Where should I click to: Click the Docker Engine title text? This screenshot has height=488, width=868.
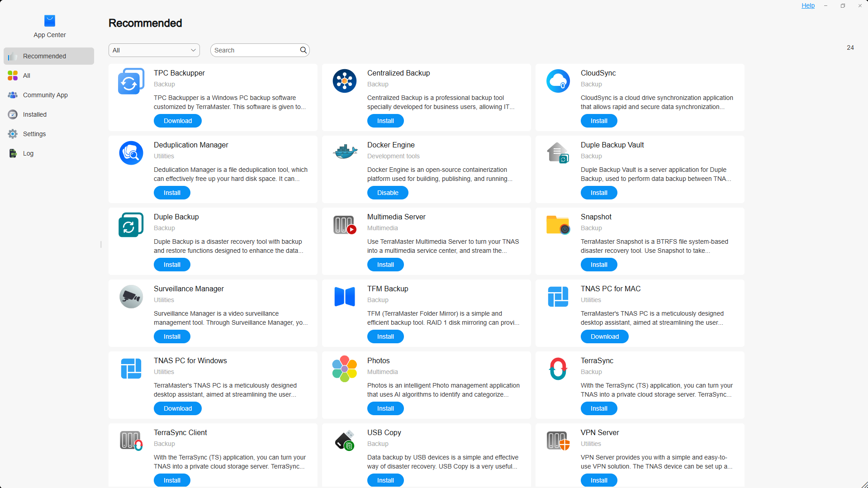point(391,145)
